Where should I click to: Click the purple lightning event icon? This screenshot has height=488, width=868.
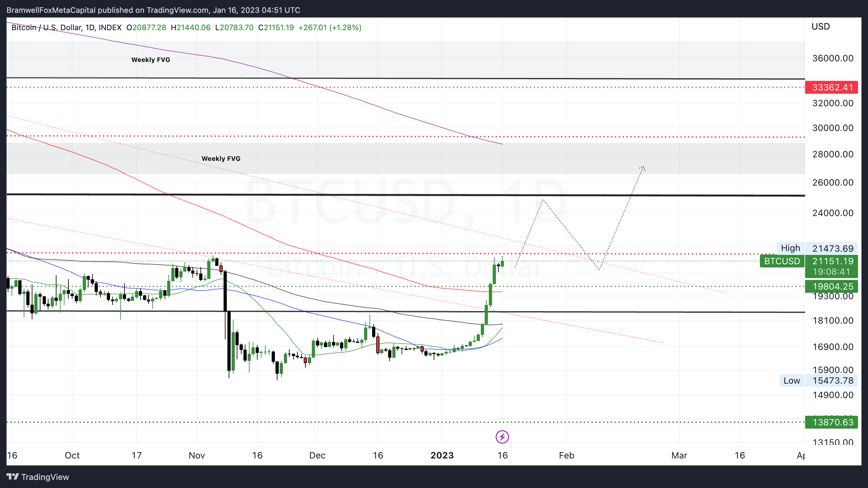coord(502,437)
